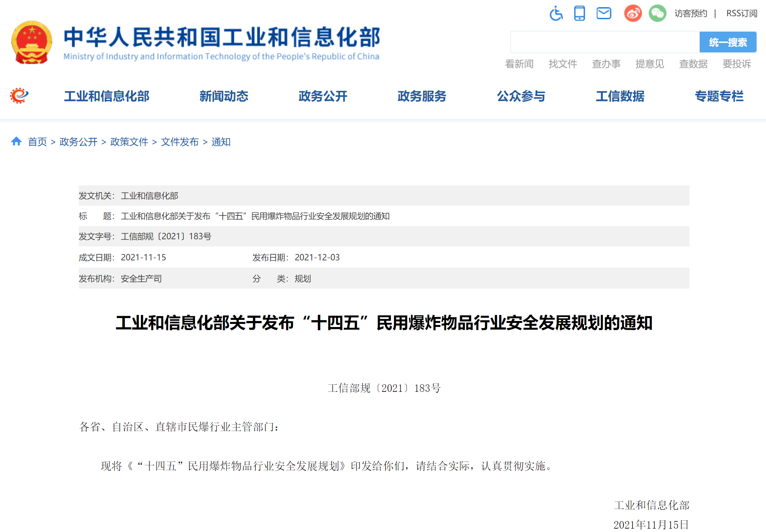Click the 统一搜索 button

point(728,42)
